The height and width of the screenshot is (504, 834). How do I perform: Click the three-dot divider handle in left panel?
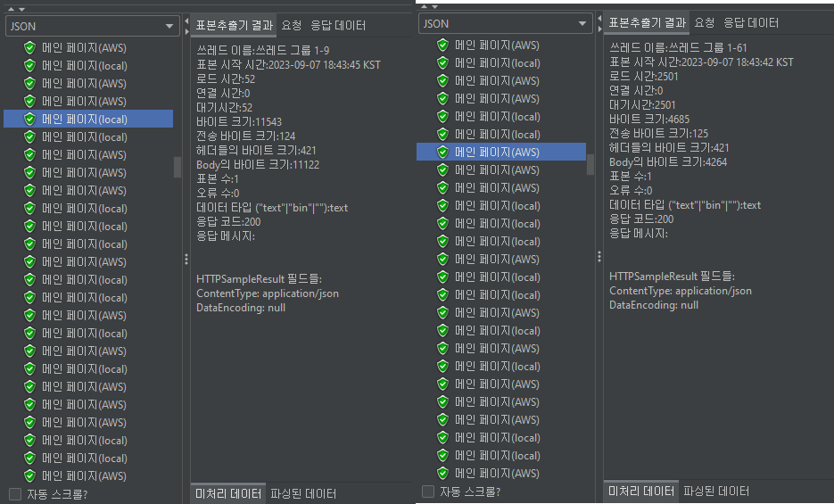186,259
